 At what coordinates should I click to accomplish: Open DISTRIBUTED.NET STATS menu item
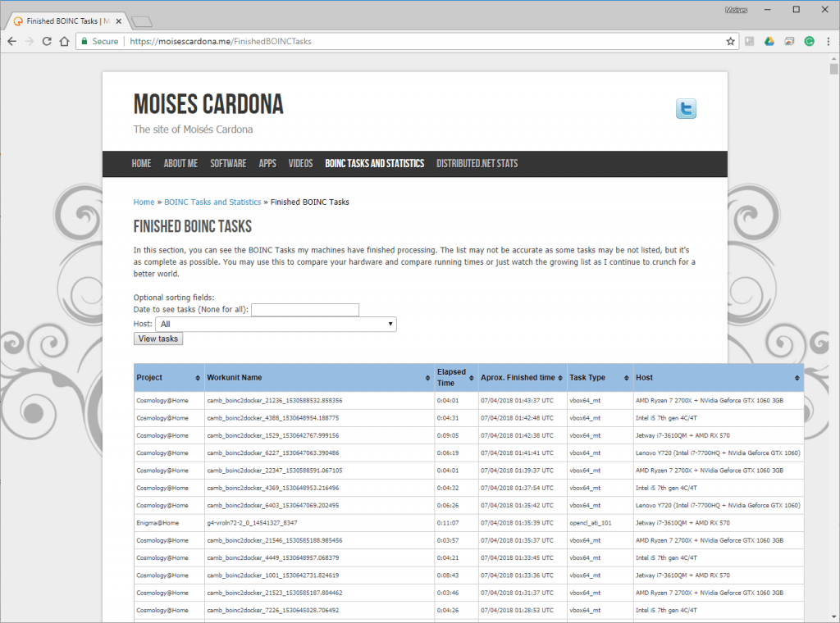coord(477,164)
